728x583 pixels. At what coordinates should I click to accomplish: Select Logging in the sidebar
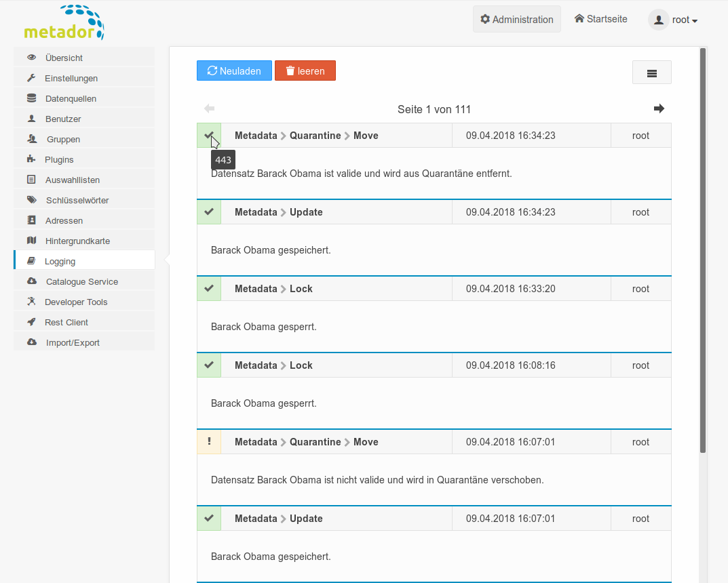85,261
